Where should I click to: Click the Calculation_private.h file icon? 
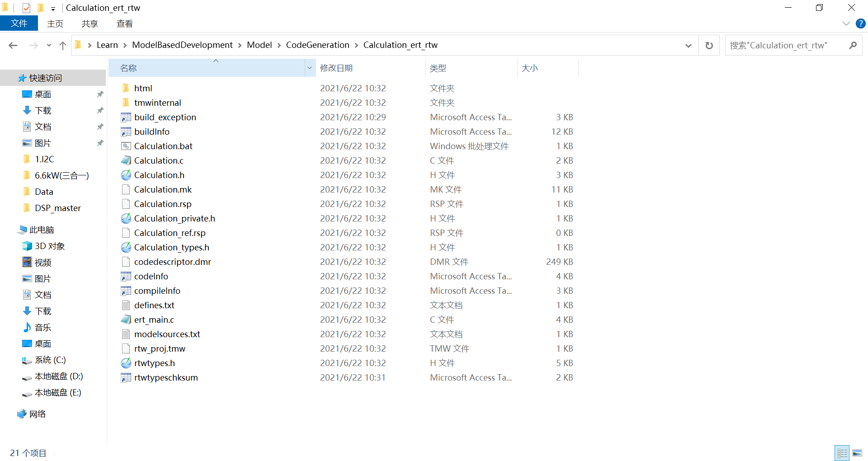point(126,218)
